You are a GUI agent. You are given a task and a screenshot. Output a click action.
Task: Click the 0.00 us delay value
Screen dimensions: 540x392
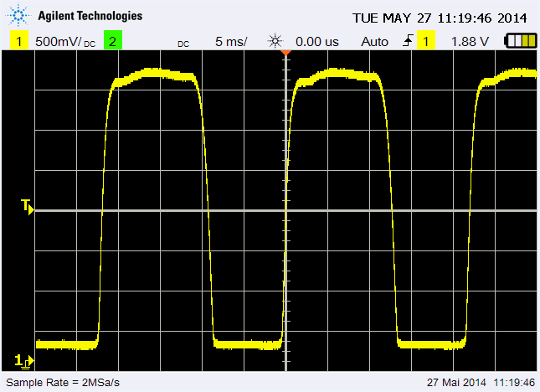tap(317, 41)
